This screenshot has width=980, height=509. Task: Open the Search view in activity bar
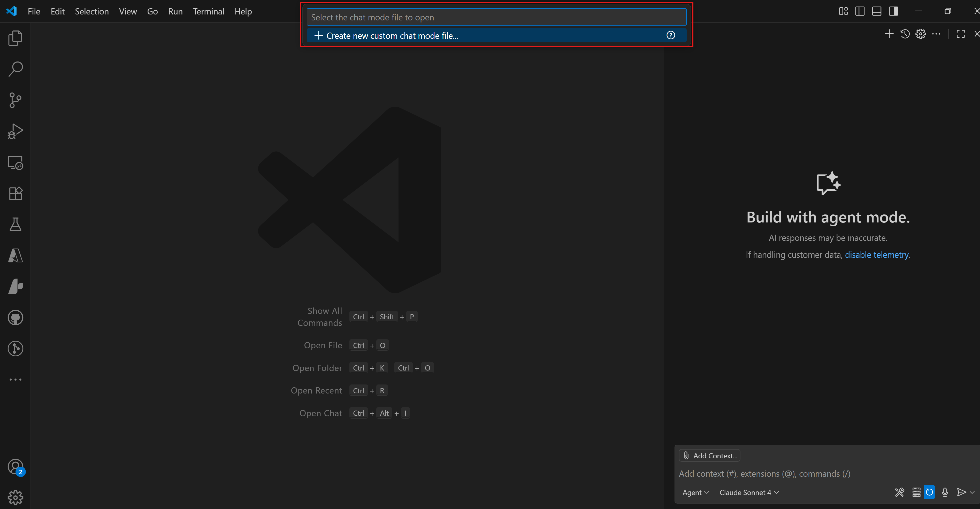pos(15,69)
